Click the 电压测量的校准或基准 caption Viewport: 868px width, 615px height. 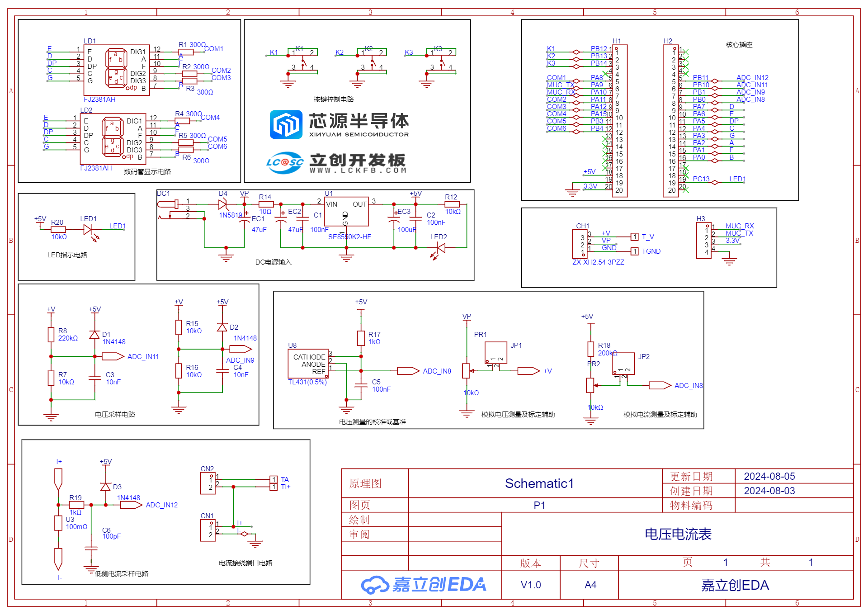pos(373,421)
